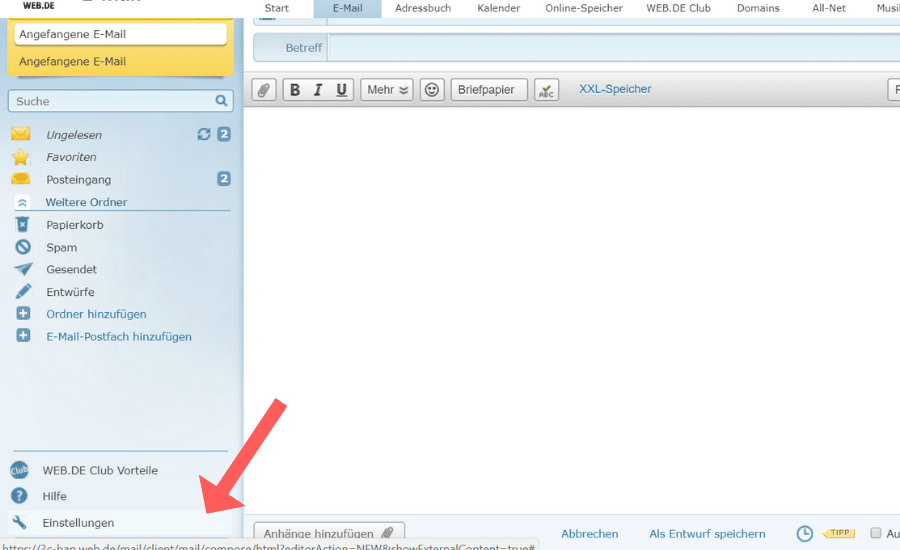Toggle italic text formatting

tap(318, 90)
